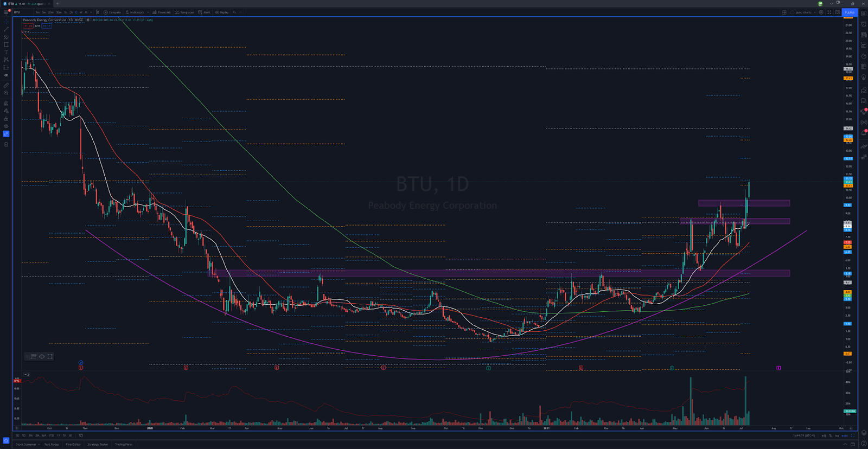Image resolution: width=868 pixels, height=449 pixels.
Task: Create an Alert
Action: pyautogui.click(x=205, y=12)
